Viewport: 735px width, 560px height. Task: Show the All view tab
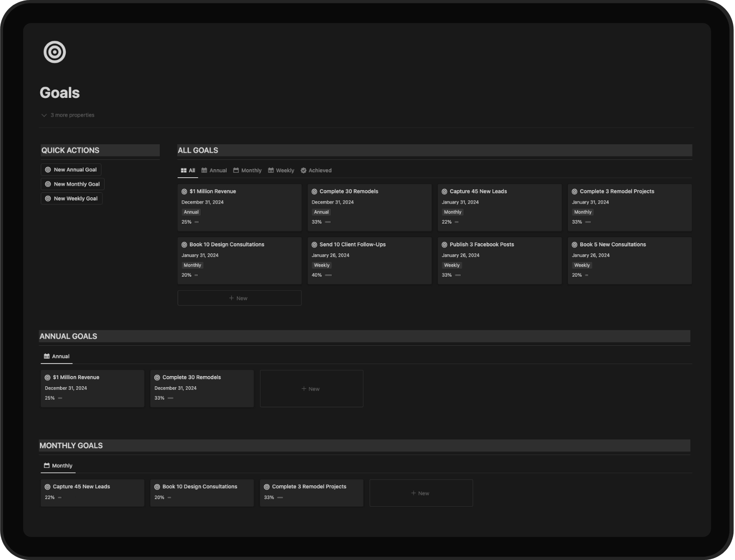click(x=188, y=171)
